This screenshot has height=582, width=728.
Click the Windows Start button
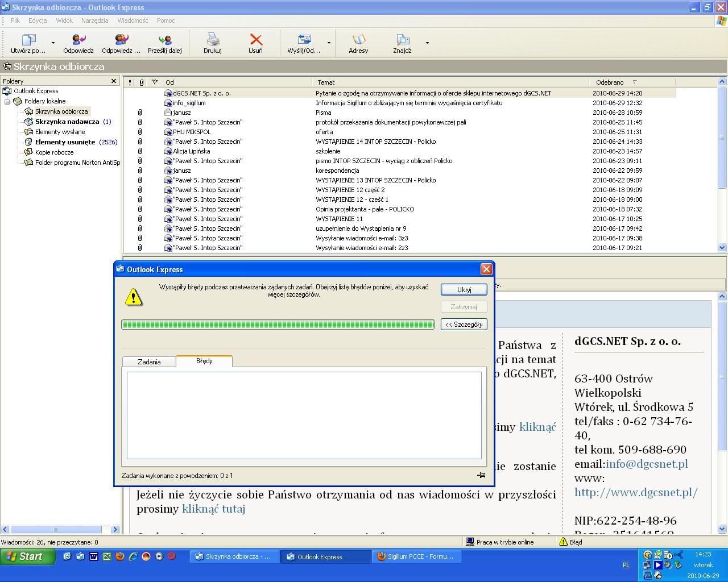[27, 556]
